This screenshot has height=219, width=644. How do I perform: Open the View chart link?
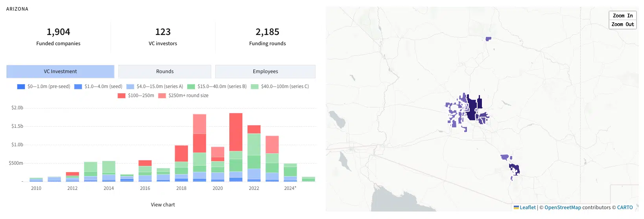[162, 204]
